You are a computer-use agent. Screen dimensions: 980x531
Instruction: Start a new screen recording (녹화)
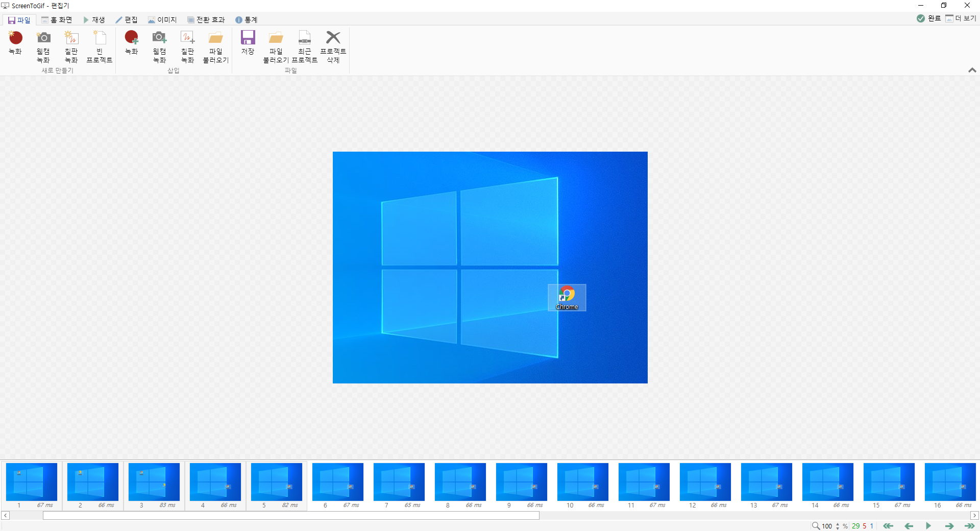click(15, 43)
